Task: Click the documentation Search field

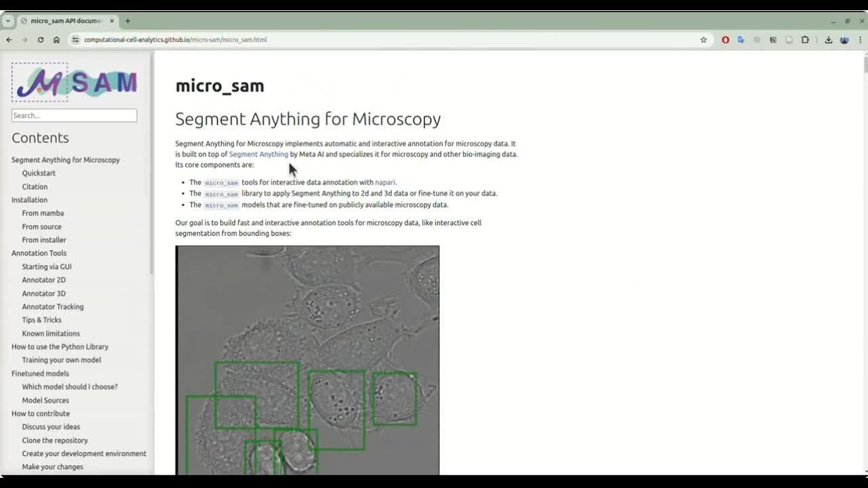Action: click(74, 115)
